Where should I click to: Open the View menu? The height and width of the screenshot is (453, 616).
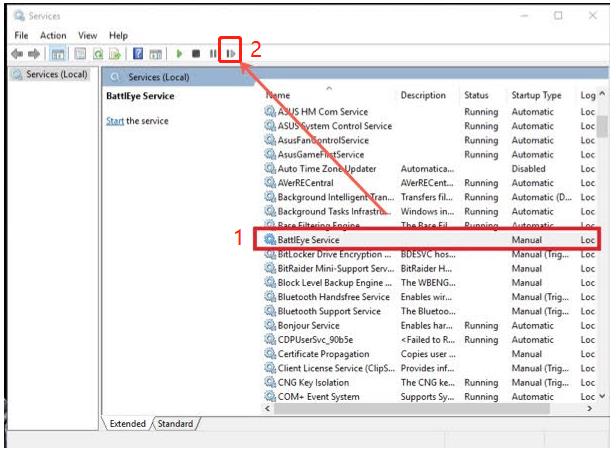coord(88,35)
